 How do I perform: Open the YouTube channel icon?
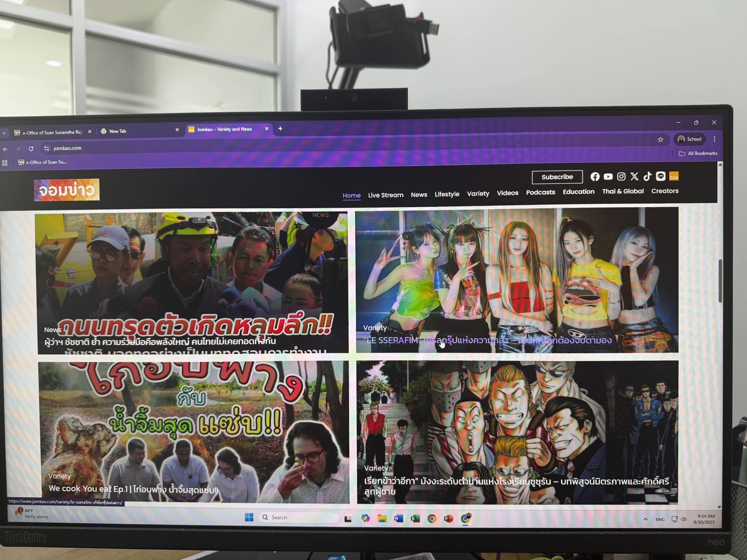tap(608, 177)
